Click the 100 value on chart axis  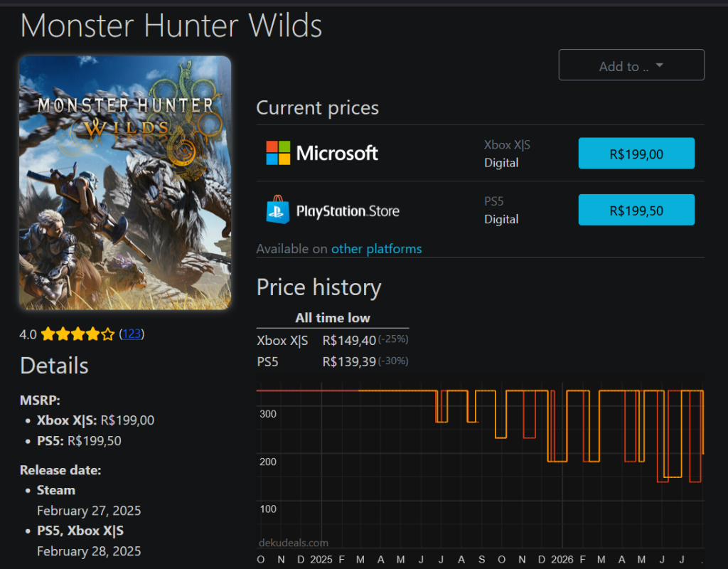(268, 509)
